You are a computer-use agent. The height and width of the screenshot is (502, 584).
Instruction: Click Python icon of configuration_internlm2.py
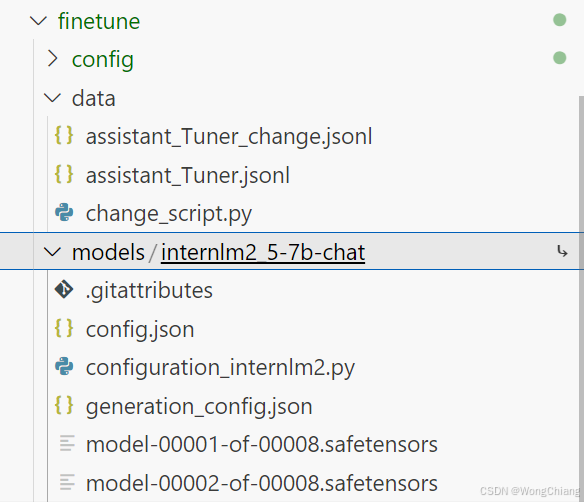point(64,366)
